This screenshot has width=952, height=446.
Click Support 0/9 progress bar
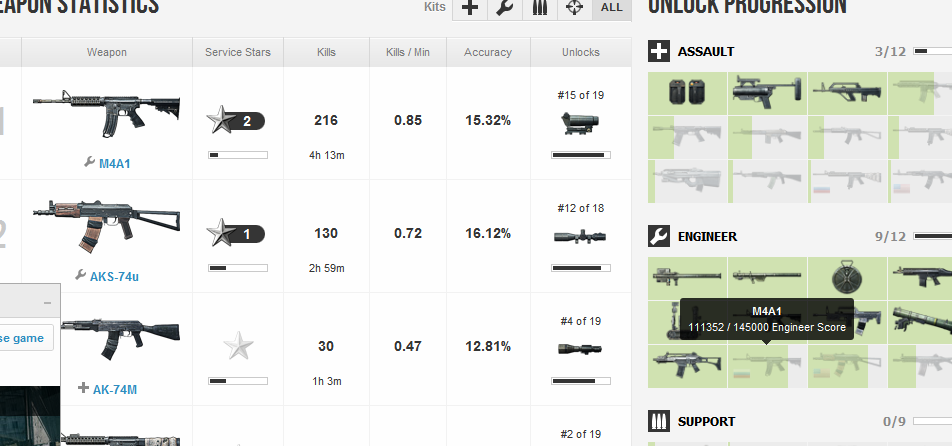[x=933, y=421]
